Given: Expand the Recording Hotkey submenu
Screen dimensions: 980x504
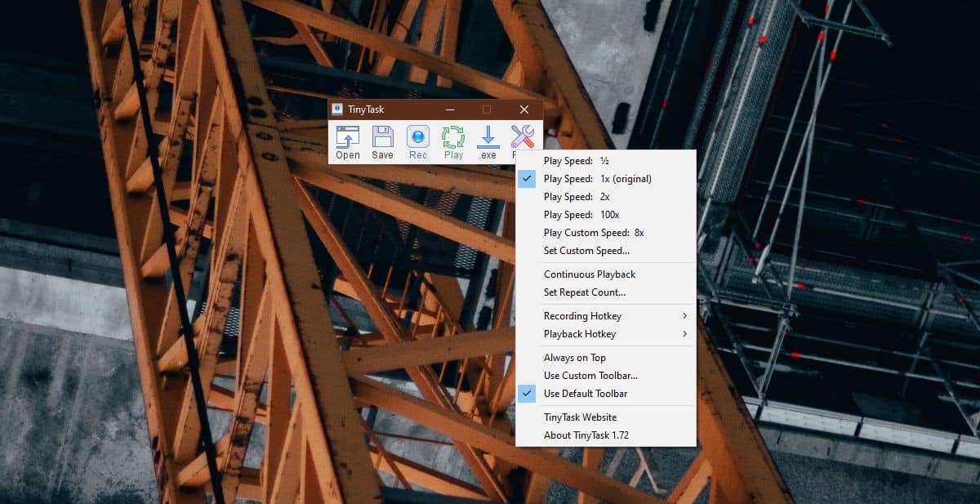Looking at the screenshot, I should [583, 315].
